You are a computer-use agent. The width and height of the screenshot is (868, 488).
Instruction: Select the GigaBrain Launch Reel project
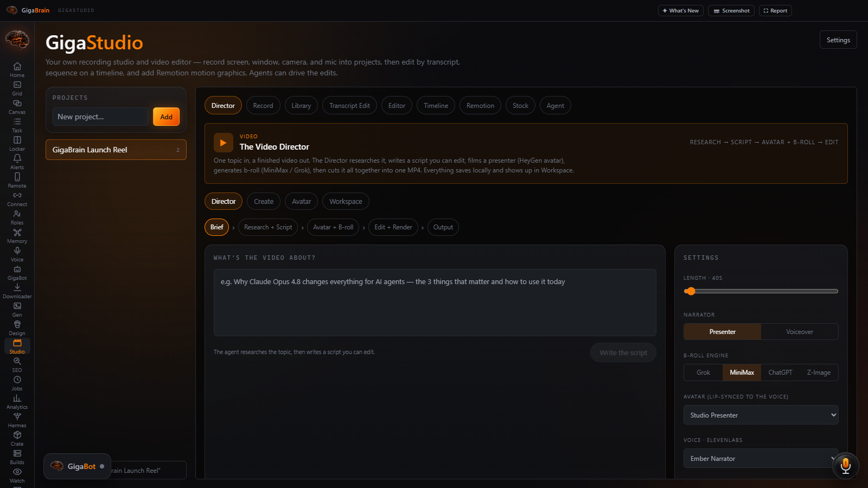116,150
